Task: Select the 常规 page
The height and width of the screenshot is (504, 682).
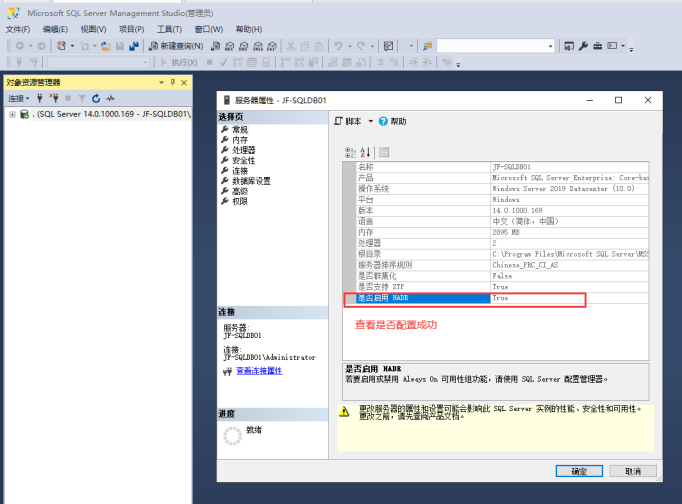Action: (x=240, y=130)
